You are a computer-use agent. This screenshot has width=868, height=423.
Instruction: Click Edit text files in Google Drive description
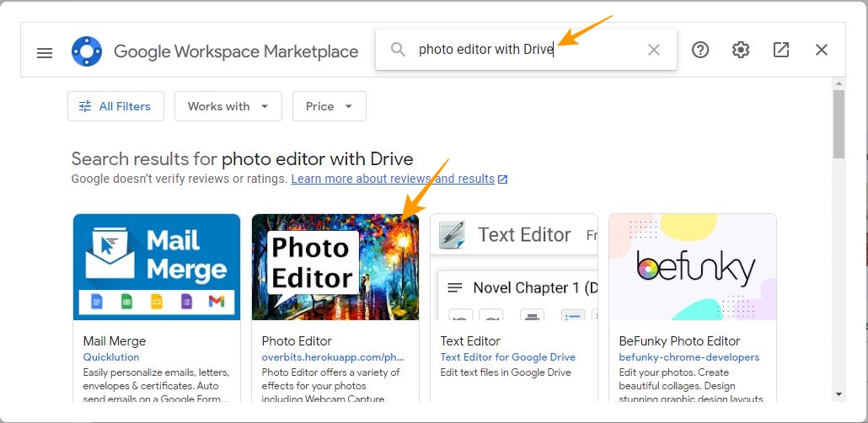click(x=506, y=372)
